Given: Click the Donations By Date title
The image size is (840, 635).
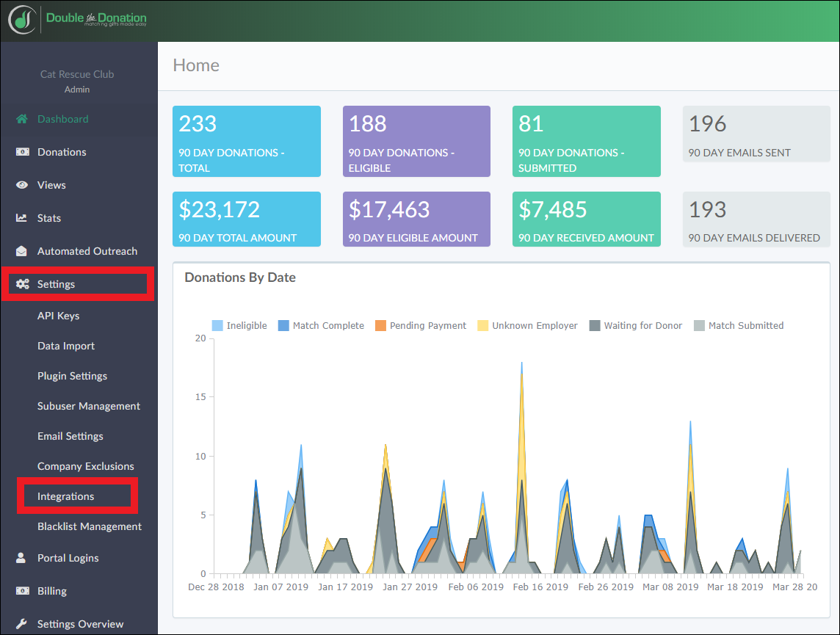Looking at the screenshot, I should click(x=240, y=277).
